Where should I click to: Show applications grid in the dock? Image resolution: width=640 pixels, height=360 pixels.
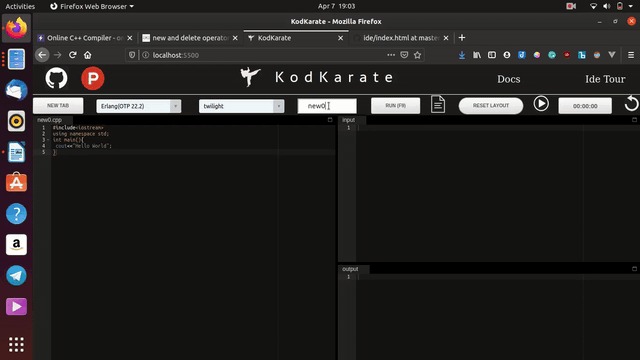(16, 344)
